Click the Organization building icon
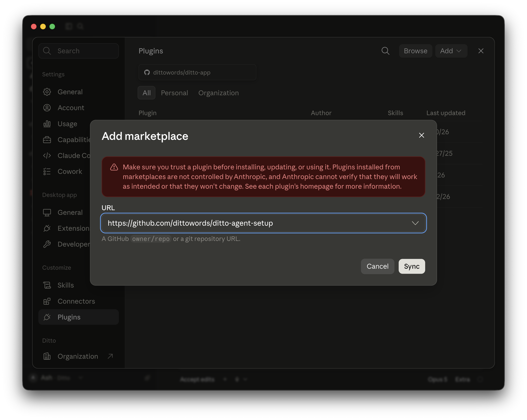The width and height of the screenshot is (527, 420). point(47,356)
